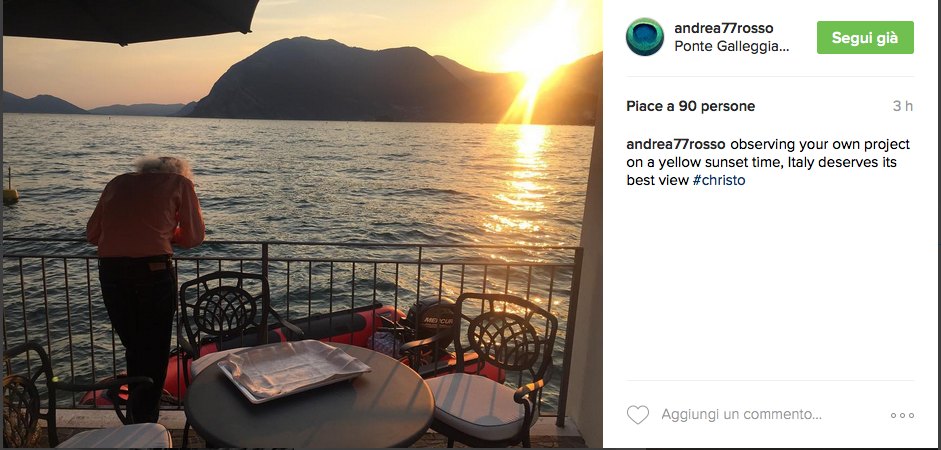View who liked via Piace a 90 persone
This screenshot has width=941, height=450.
691,106
